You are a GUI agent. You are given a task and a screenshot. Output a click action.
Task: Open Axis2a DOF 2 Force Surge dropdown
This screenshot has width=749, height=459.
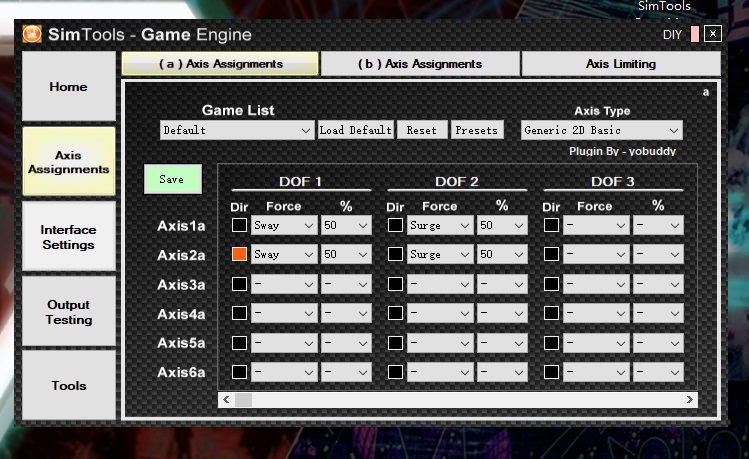[440, 254]
